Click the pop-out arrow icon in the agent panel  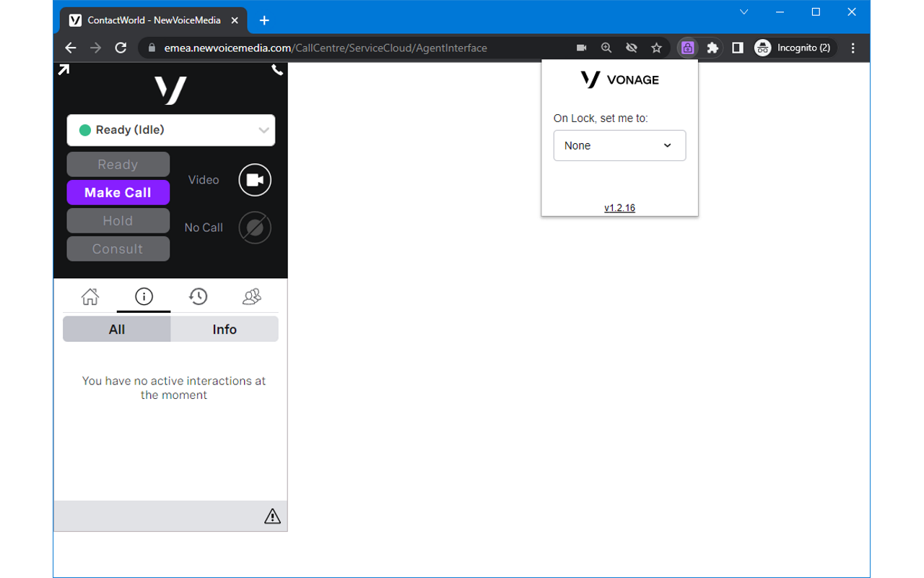64,70
